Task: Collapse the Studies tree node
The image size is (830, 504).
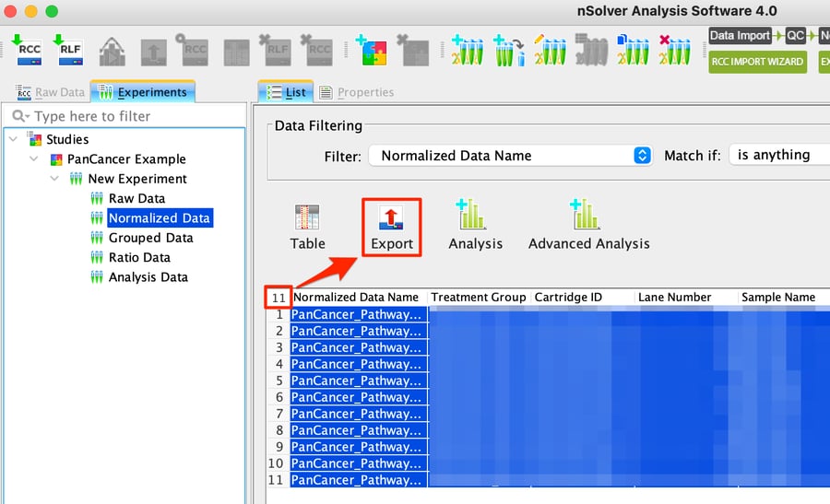Action: pos(14,139)
